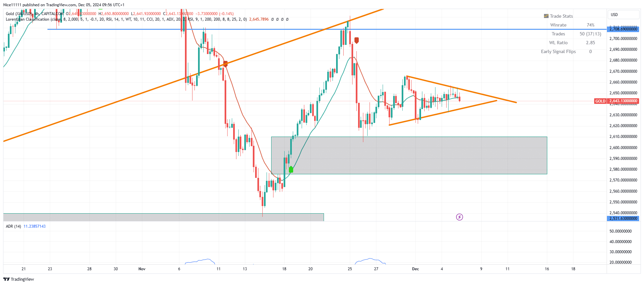Click the WL Ratio 2.85 value
The width and height of the screenshot is (644, 285).
591,43
